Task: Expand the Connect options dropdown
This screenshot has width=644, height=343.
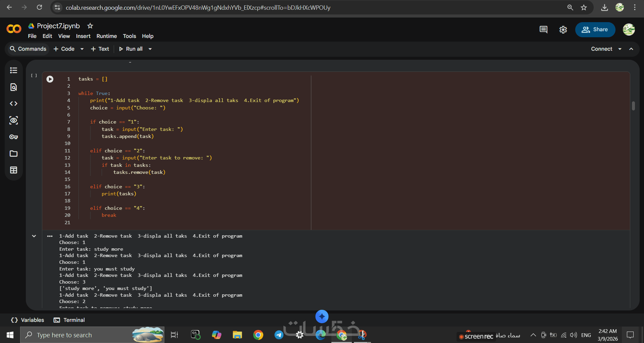Action: click(x=620, y=49)
